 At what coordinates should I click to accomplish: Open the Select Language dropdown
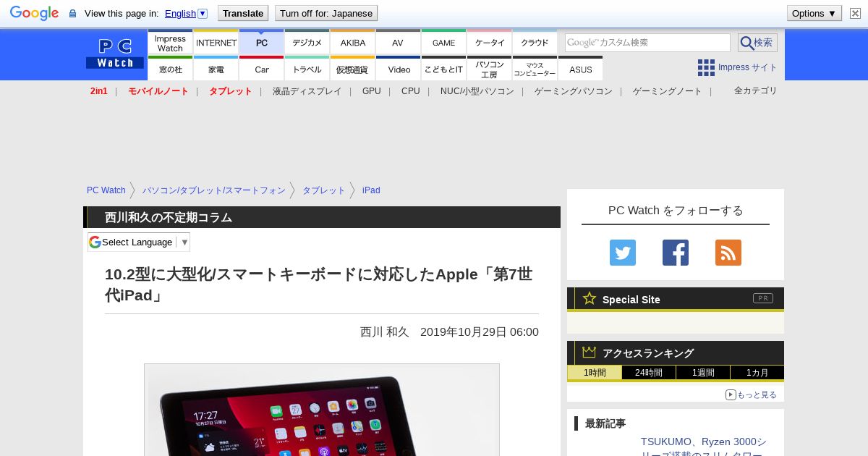pos(139,242)
